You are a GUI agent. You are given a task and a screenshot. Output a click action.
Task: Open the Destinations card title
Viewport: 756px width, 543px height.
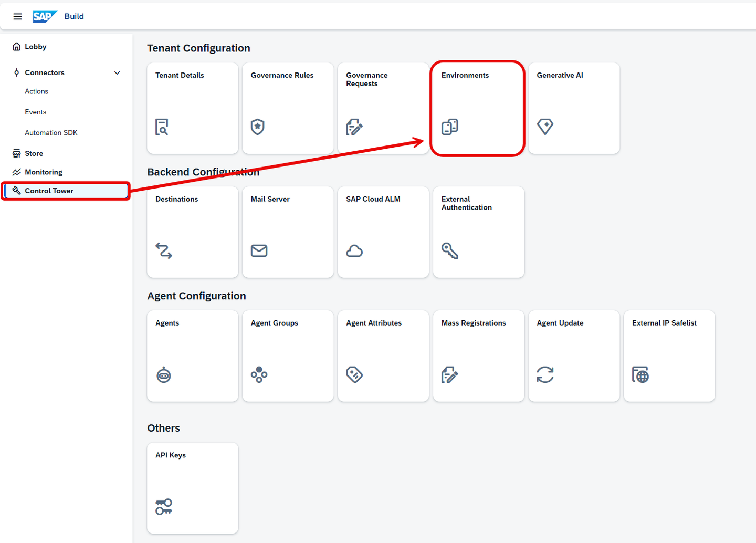[177, 199]
